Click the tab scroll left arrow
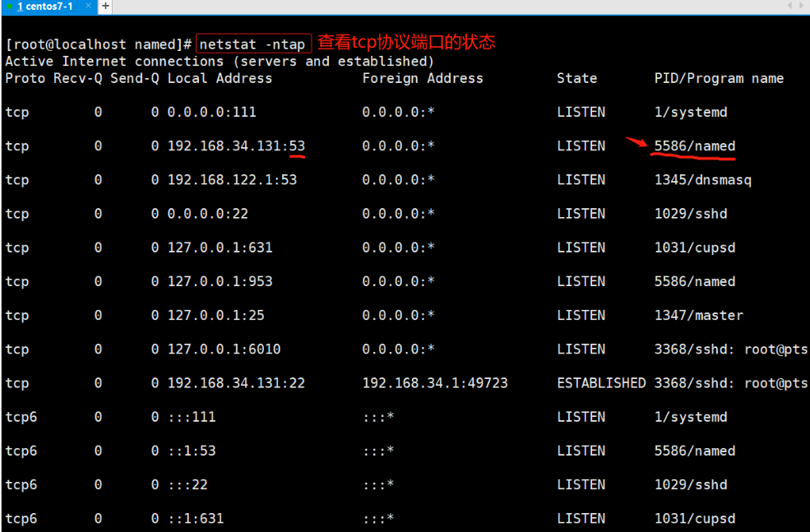The image size is (810, 532). pos(789,6)
